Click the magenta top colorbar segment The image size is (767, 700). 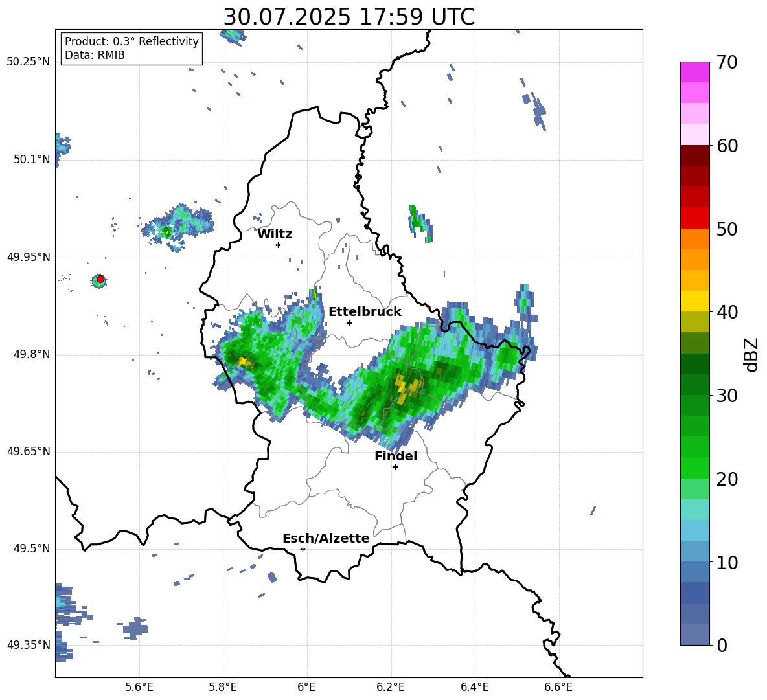[x=694, y=72]
